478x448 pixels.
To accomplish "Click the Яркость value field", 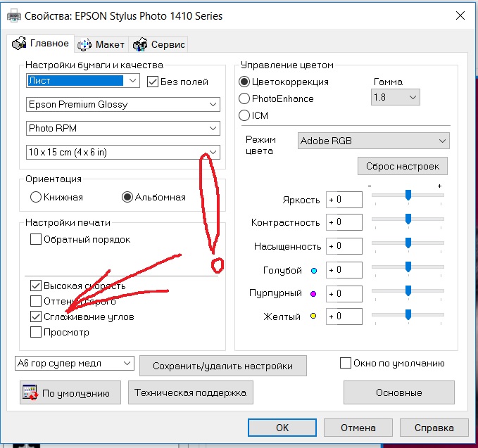I will tap(344, 200).
